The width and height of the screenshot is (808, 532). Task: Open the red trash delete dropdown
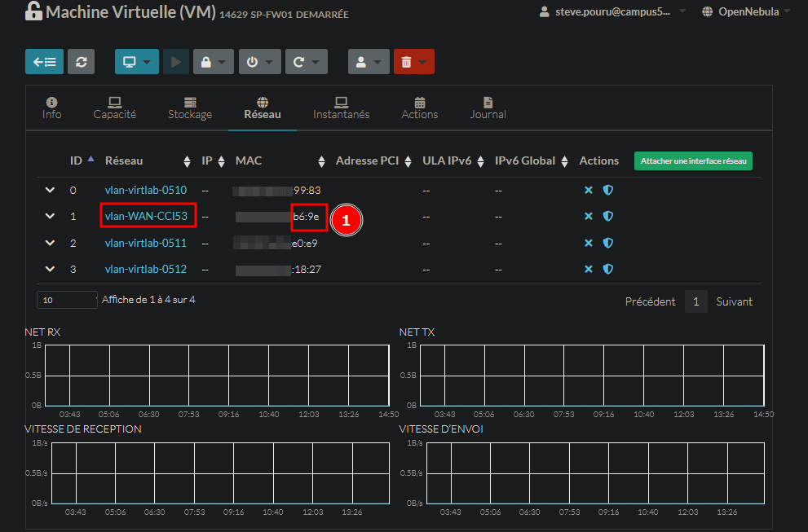(x=413, y=62)
